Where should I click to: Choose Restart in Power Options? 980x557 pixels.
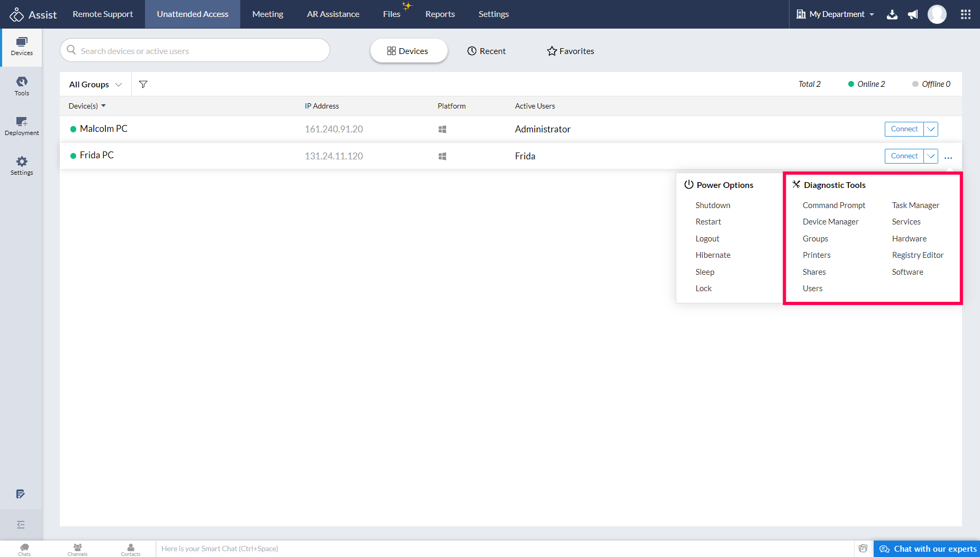click(708, 222)
